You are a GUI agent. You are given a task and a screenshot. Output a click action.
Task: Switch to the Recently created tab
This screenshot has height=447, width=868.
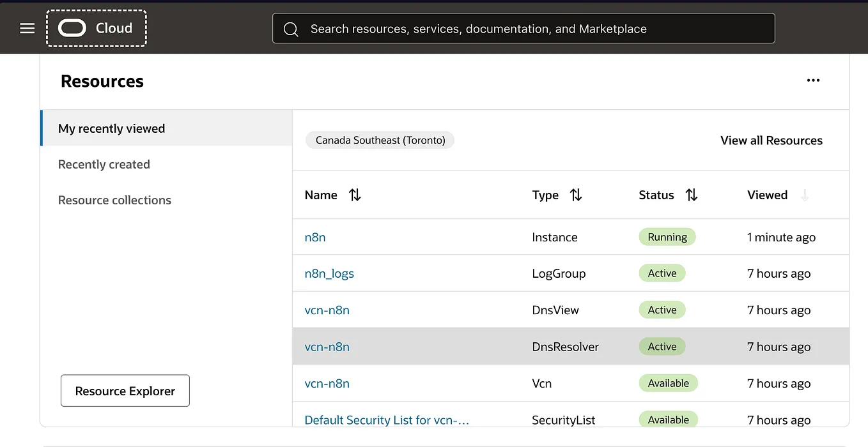coord(104,164)
